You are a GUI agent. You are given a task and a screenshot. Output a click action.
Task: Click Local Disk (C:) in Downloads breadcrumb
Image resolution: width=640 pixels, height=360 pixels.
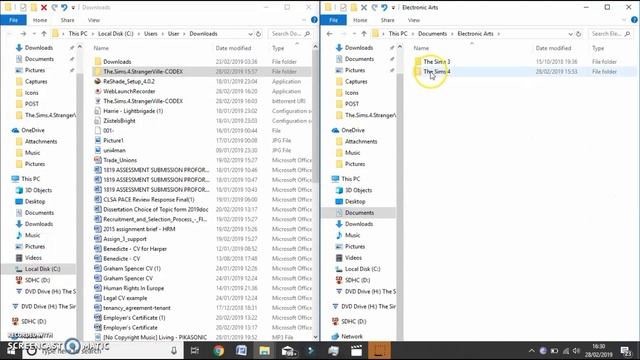click(116, 34)
